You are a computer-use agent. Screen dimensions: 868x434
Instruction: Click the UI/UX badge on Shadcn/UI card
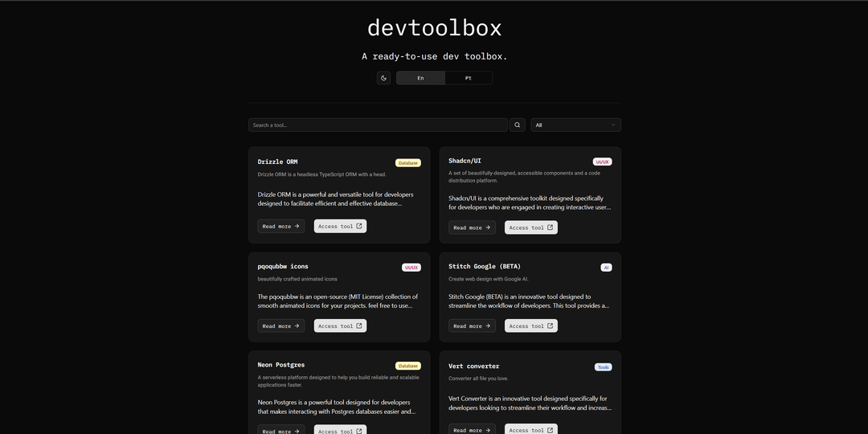[602, 162]
